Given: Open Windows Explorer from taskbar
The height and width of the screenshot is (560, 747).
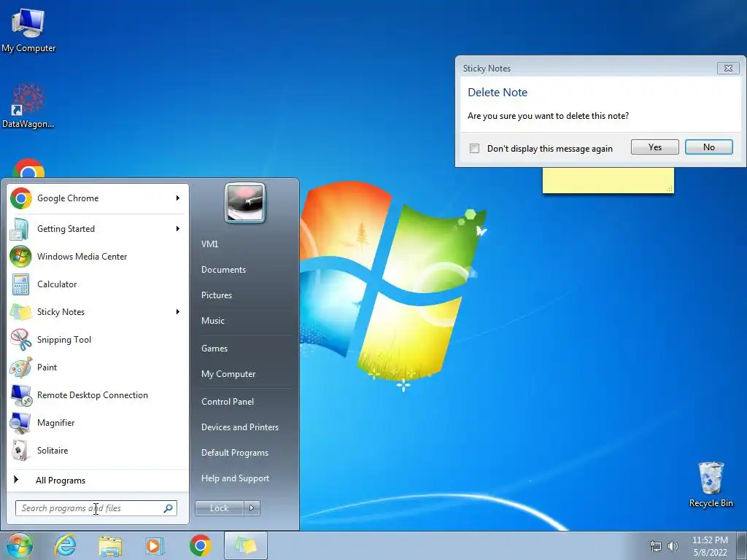Looking at the screenshot, I should pyautogui.click(x=109, y=545).
